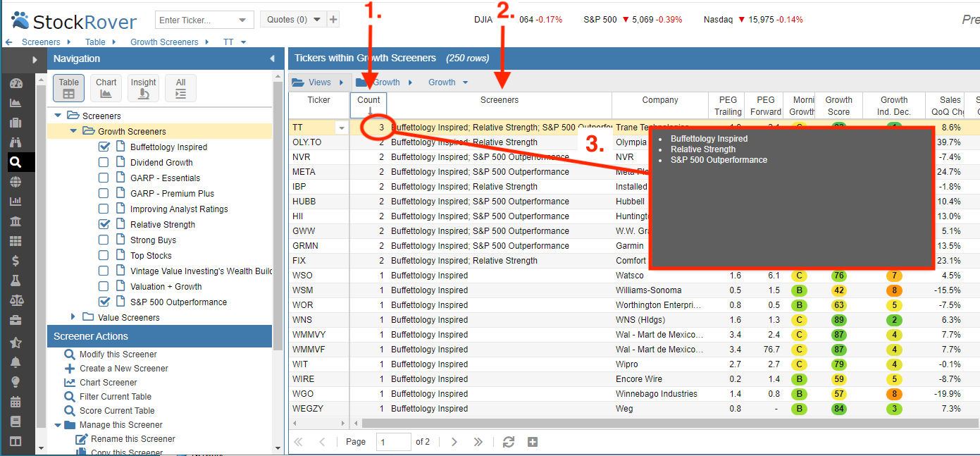Open the grid table icon in left sidebar

[15, 241]
